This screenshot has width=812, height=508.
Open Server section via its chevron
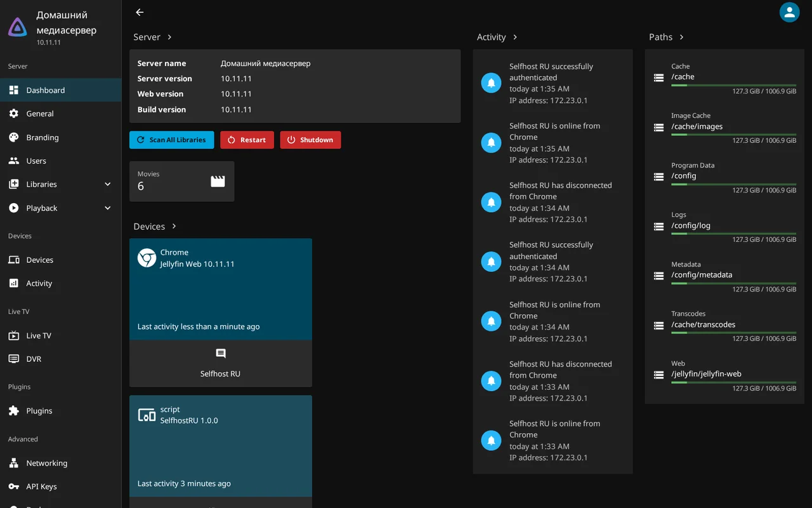[x=170, y=37]
